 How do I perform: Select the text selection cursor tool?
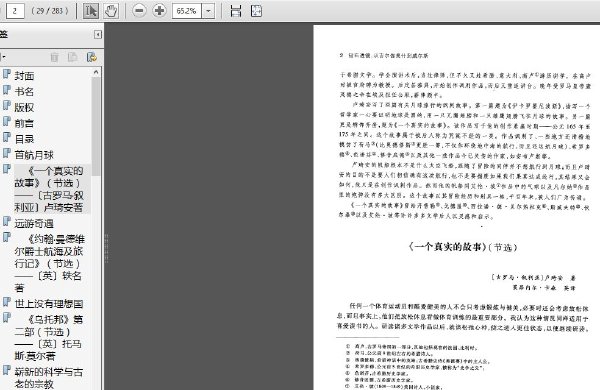click(x=91, y=11)
